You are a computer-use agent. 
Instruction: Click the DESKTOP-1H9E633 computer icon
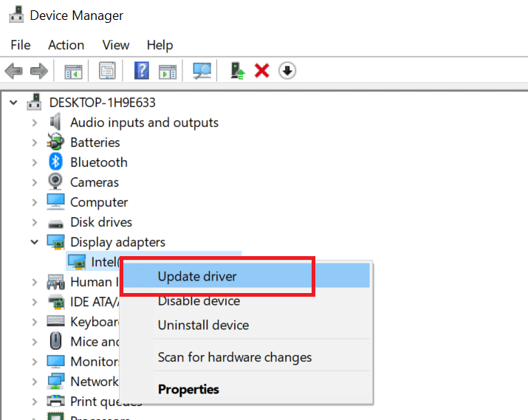[x=35, y=102]
